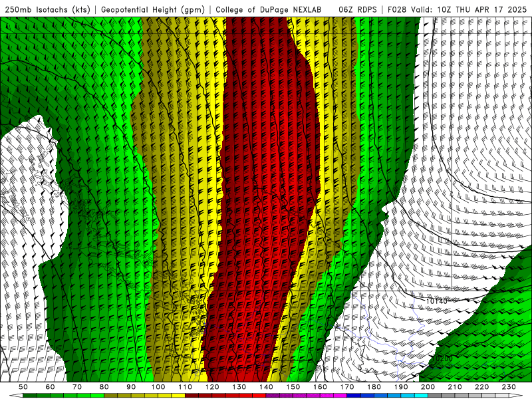Click the "06Z RDPS" model label
Image resolution: width=532 pixels, height=399 pixels.
coord(358,10)
